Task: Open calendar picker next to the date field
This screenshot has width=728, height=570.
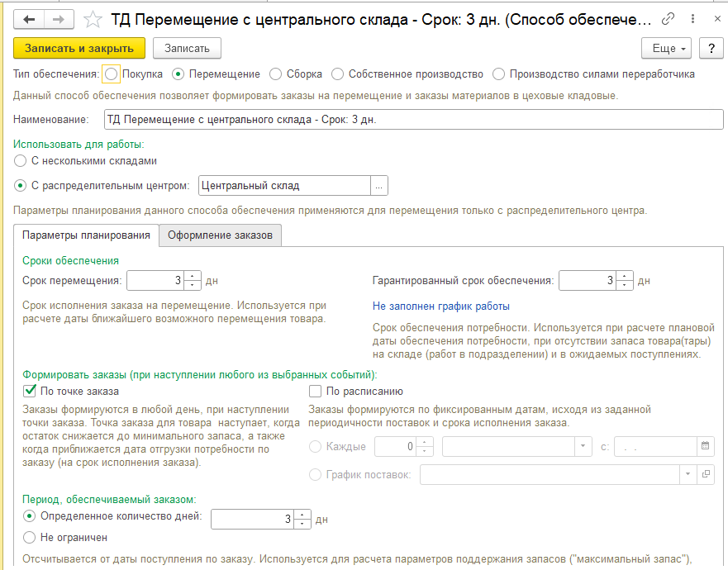Action: (x=705, y=446)
